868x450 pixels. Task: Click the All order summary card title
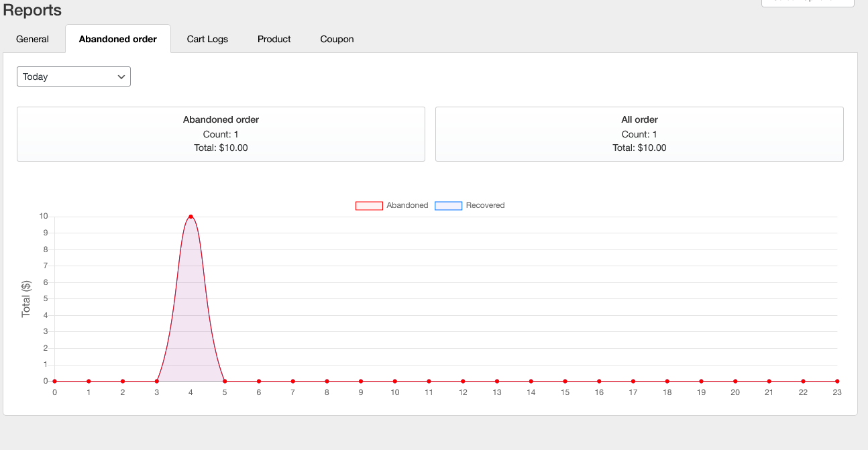click(x=639, y=119)
